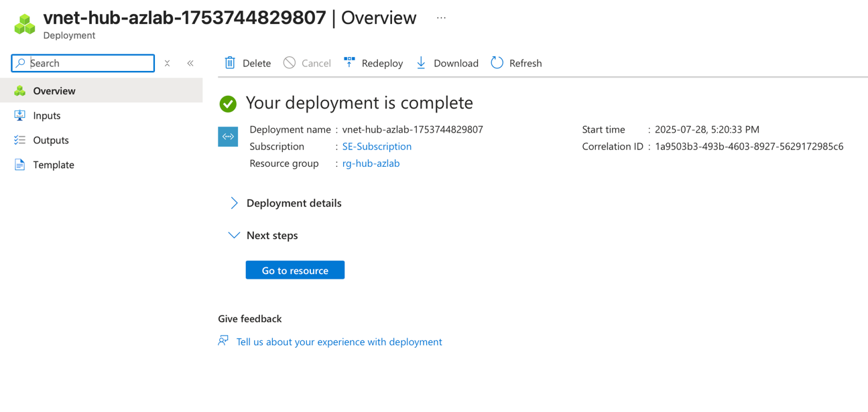Click the Deployment name value text
Image resolution: width=868 pixels, height=412 pixels.
[x=413, y=129]
